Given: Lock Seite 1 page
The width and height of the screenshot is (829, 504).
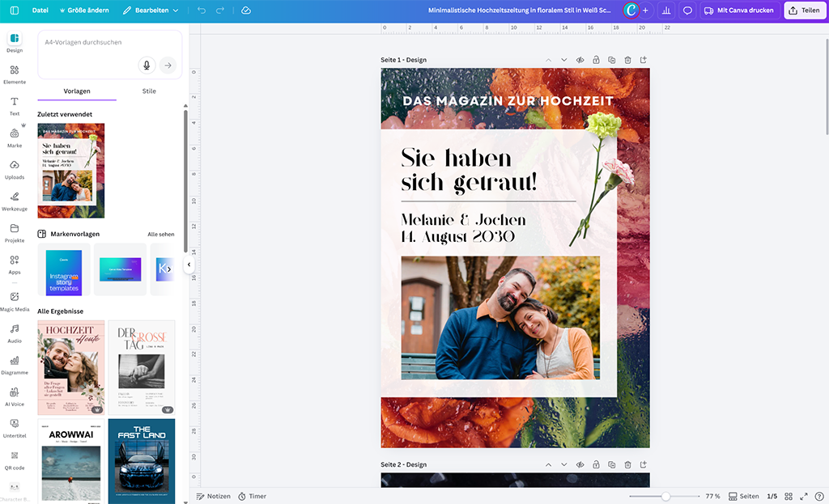Looking at the screenshot, I should (596, 60).
